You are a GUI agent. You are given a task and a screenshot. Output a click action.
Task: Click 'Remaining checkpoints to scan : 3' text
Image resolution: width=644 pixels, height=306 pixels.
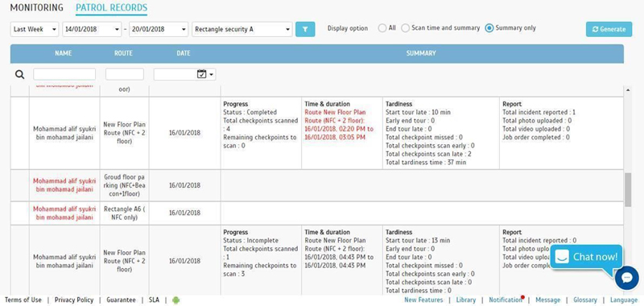(260, 270)
